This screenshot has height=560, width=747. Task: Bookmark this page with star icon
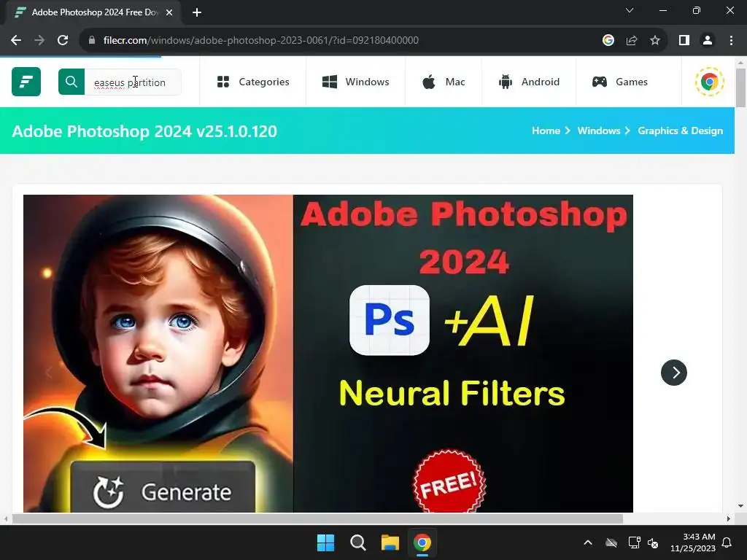pos(655,41)
